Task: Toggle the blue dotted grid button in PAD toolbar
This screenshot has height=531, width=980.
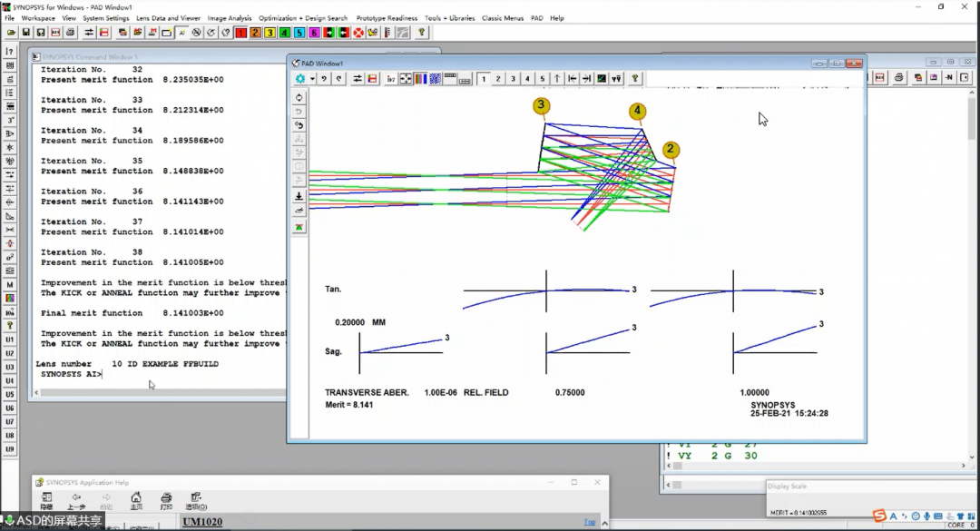Action: tap(435, 79)
